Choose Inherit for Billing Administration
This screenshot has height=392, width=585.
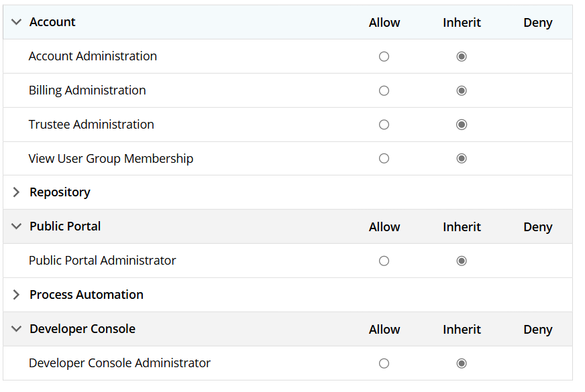[462, 91]
